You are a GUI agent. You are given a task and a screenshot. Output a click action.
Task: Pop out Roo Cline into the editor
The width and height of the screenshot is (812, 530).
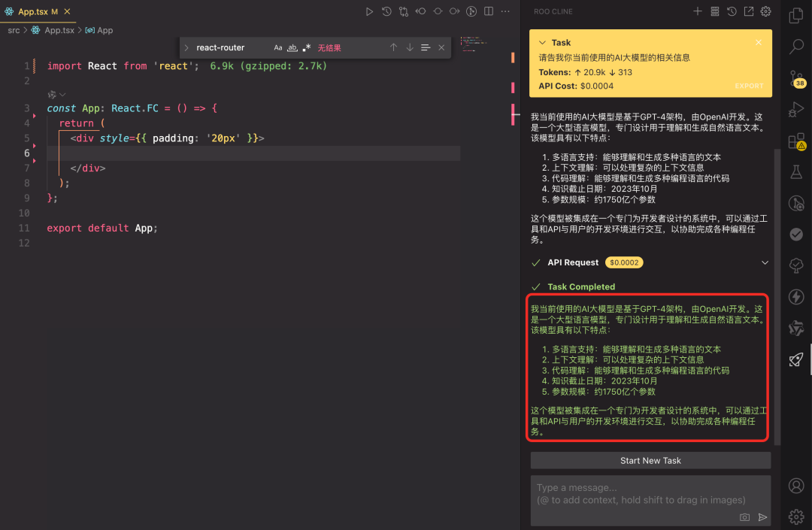[749, 11]
